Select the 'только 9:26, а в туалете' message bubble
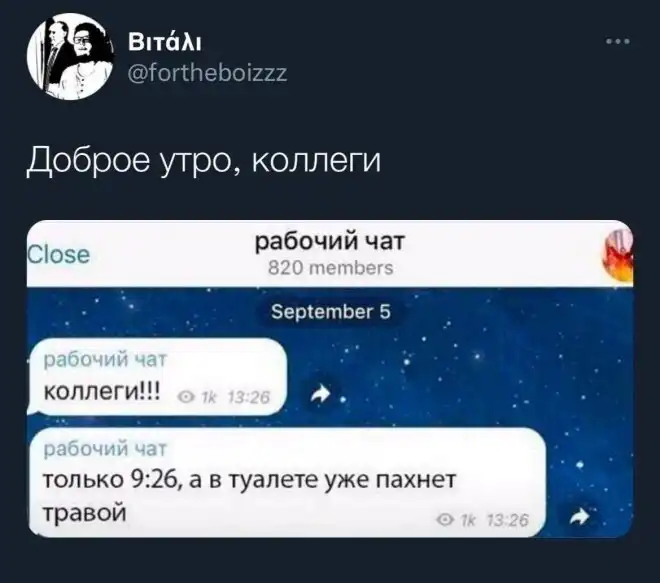 coord(287,482)
